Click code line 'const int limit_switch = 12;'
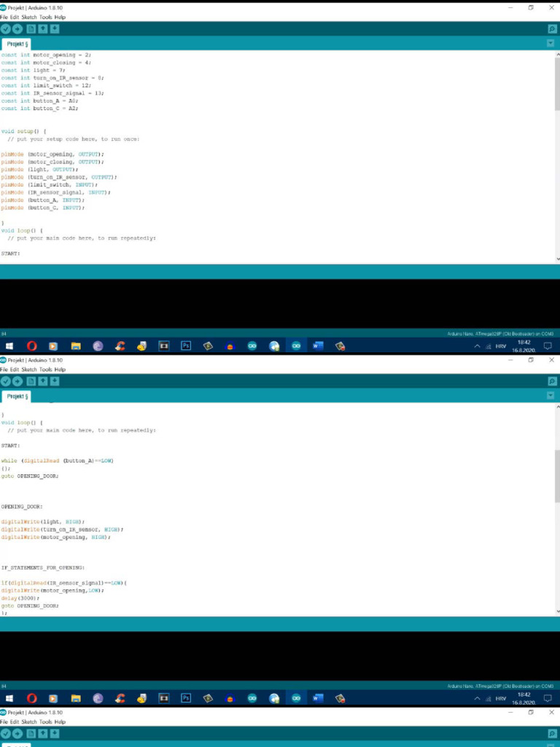560x747 pixels. (x=46, y=86)
